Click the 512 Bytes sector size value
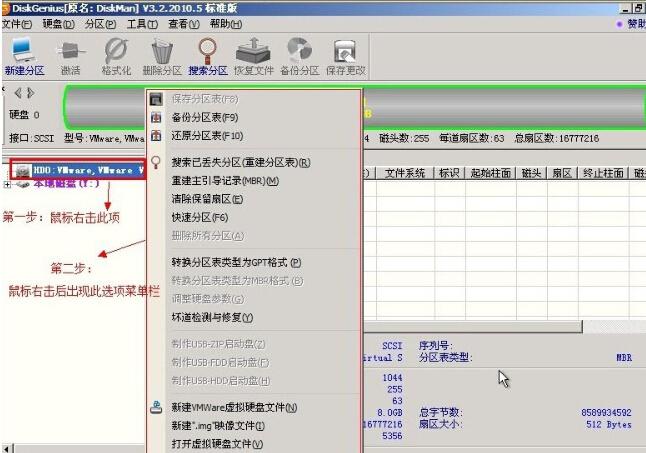The image size is (646, 453). tap(609, 424)
